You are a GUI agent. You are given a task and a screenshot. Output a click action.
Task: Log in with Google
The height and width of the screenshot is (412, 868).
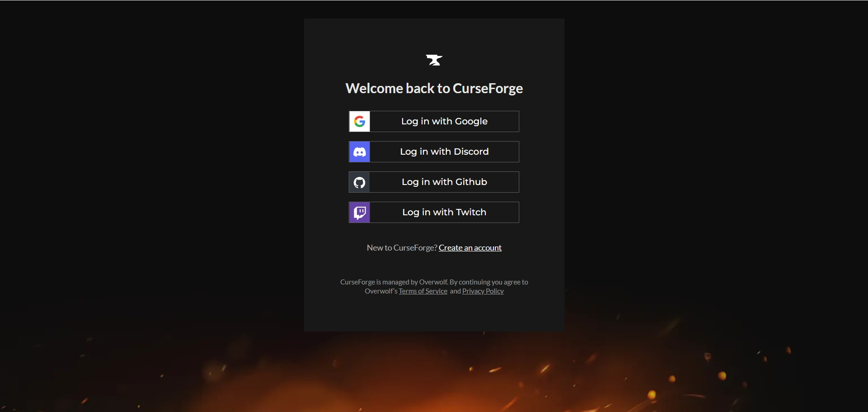(x=444, y=121)
